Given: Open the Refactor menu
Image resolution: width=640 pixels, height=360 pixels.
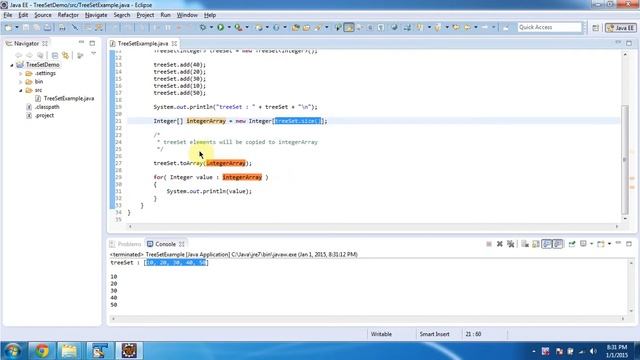Looking at the screenshot, I should point(68,15).
